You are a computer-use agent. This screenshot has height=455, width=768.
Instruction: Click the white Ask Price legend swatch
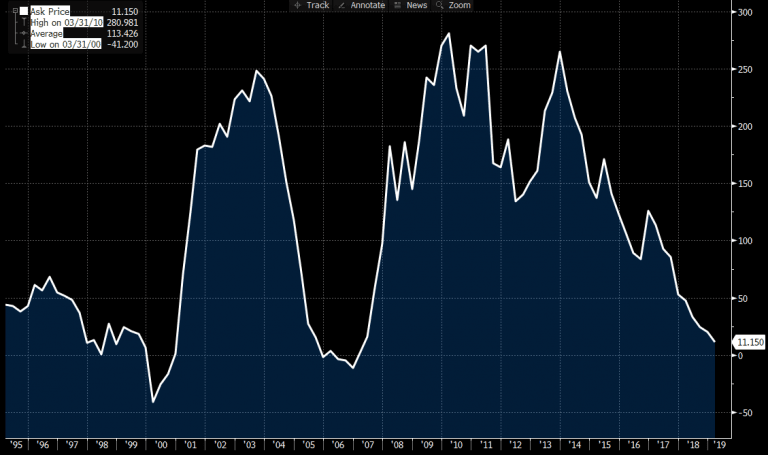(x=24, y=10)
